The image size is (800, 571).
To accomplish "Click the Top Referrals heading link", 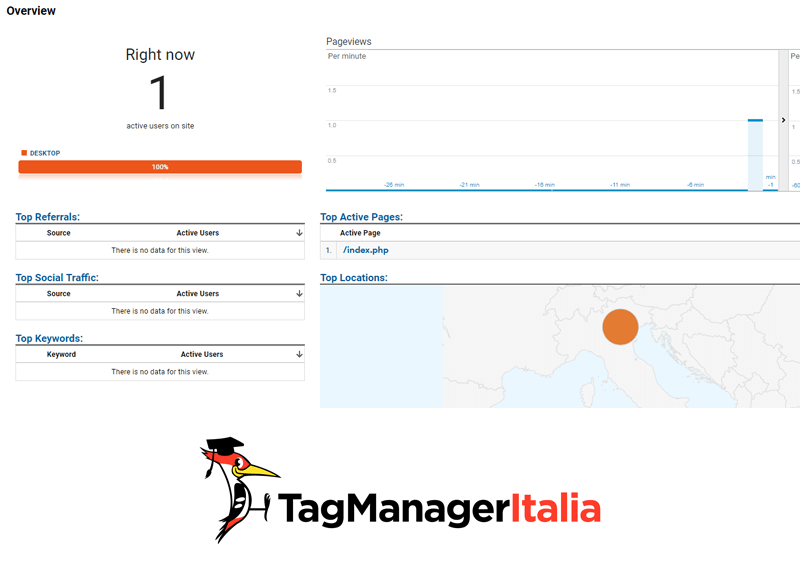I will [47, 217].
